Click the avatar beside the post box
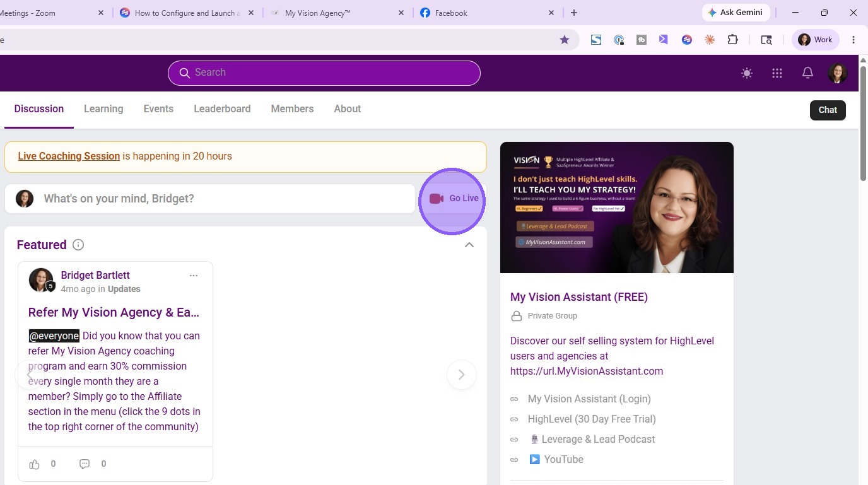Image resolution: width=868 pixels, height=485 pixels. [25, 199]
